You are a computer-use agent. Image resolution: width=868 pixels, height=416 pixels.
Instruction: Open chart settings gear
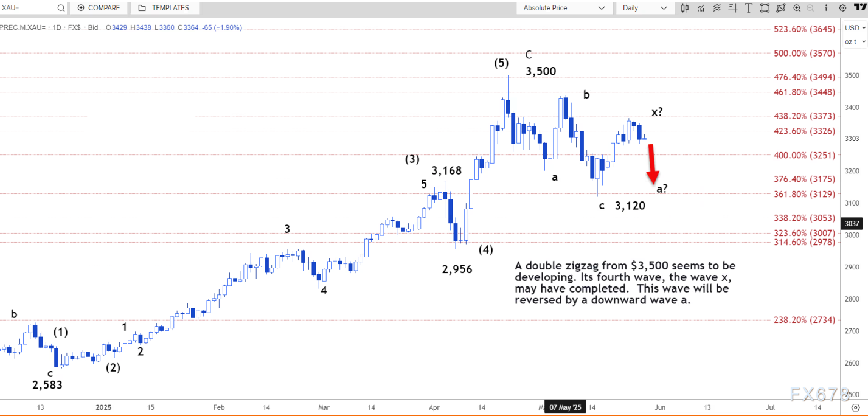point(842,8)
